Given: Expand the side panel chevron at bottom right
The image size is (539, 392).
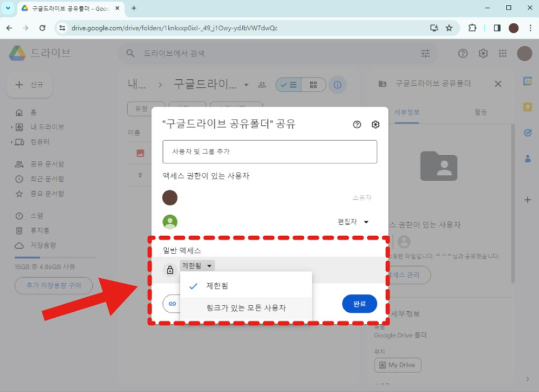Looking at the screenshot, I should pyautogui.click(x=528, y=379).
